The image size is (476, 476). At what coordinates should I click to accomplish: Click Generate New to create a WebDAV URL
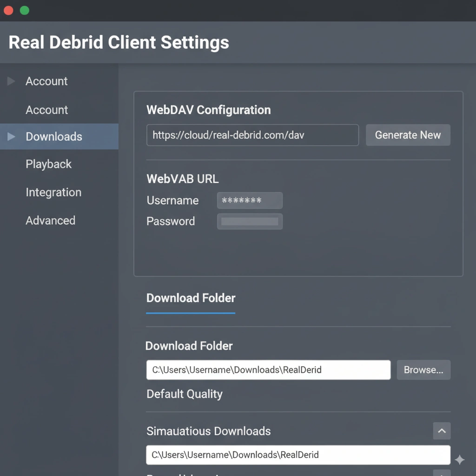click(408, 135)
